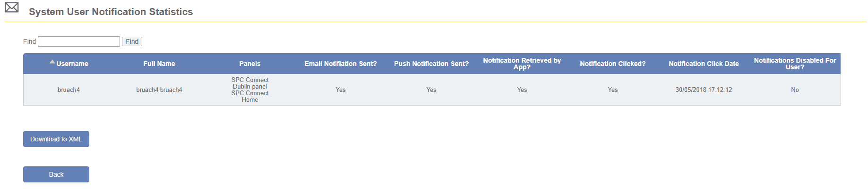Click the System User Notification Statistics title

coord(111,12)
